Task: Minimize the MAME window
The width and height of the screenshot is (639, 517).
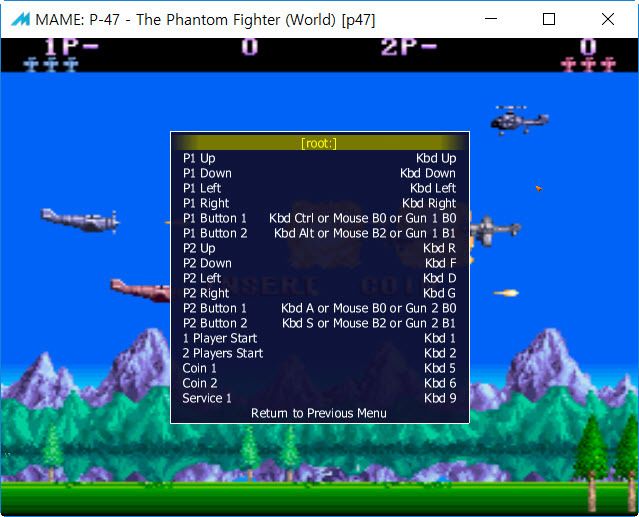Action: [491, 19]
